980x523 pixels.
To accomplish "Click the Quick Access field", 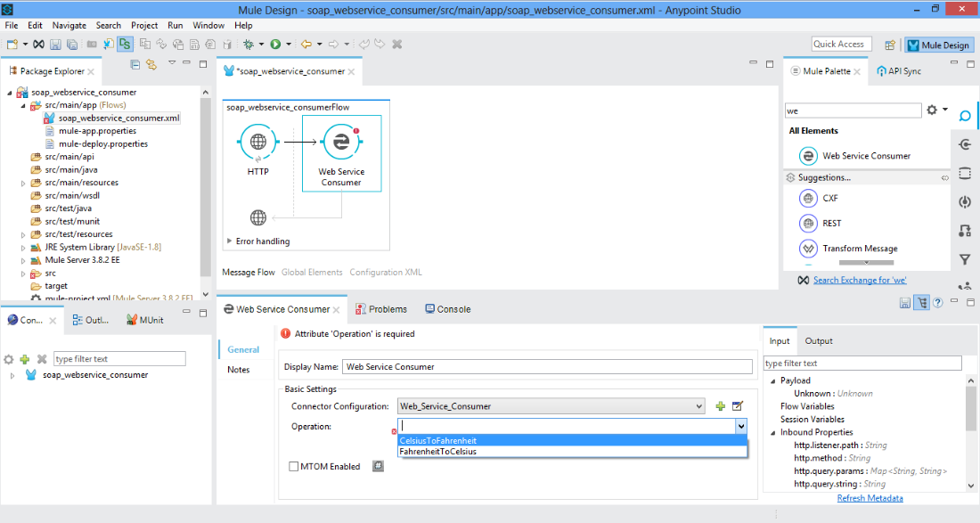I will pyautogui.click(x=842, y=45).
